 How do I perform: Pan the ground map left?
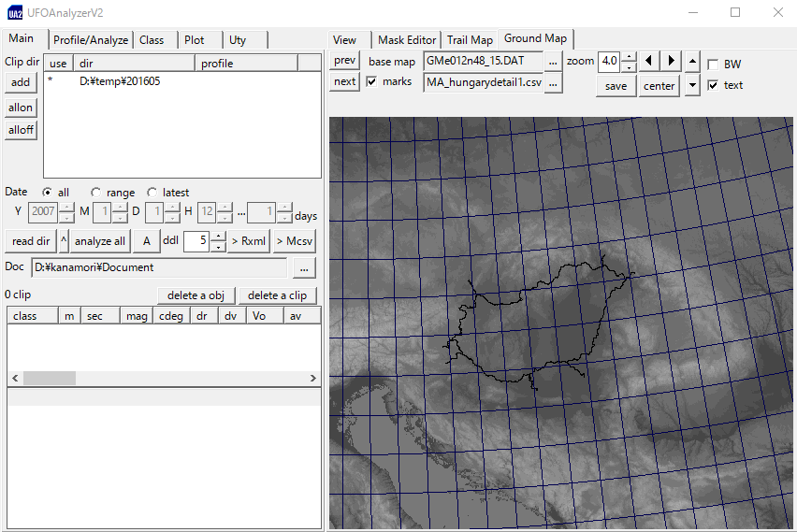click(651, 61)
